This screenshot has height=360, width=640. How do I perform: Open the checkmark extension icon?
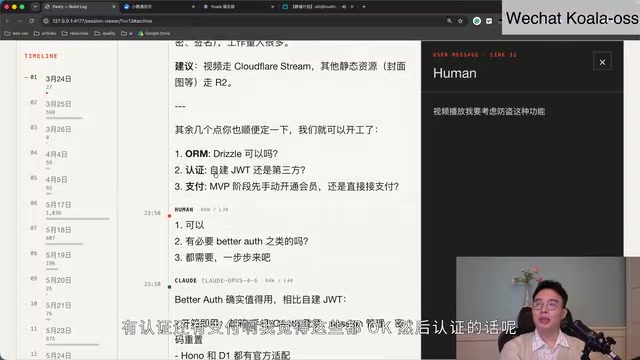[x=489, y=21]
